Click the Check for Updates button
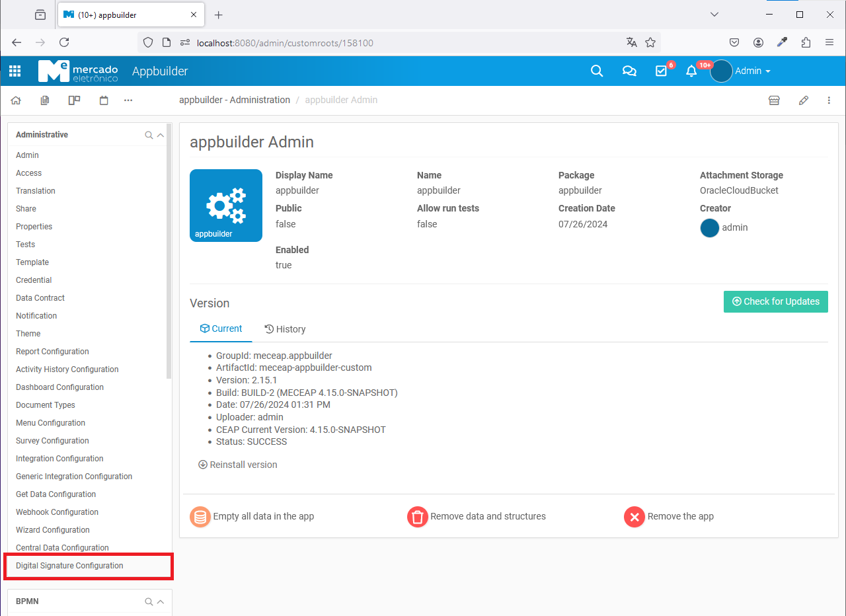The height and width of the screenshot is (616, 846). (x=775, y=301)
